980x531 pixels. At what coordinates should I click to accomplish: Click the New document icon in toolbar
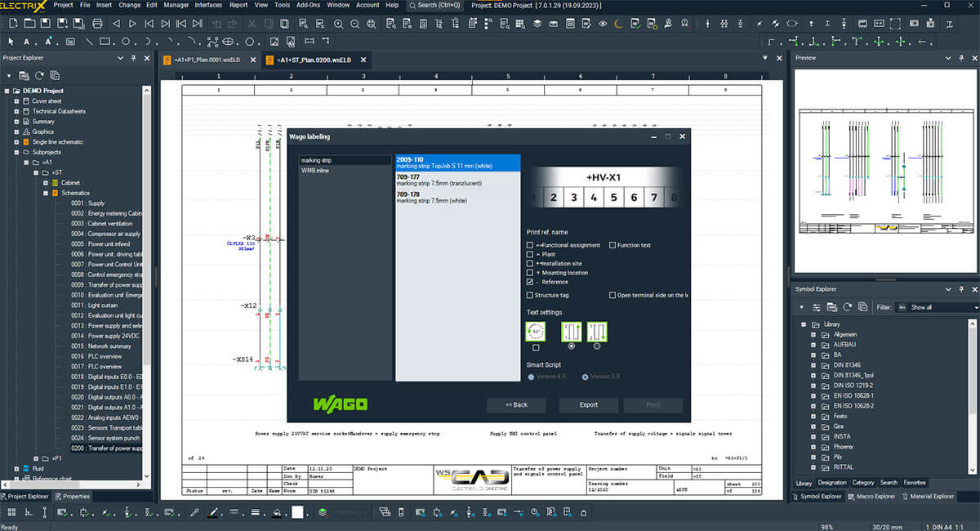pyautogui.click(x=11, y=24)
